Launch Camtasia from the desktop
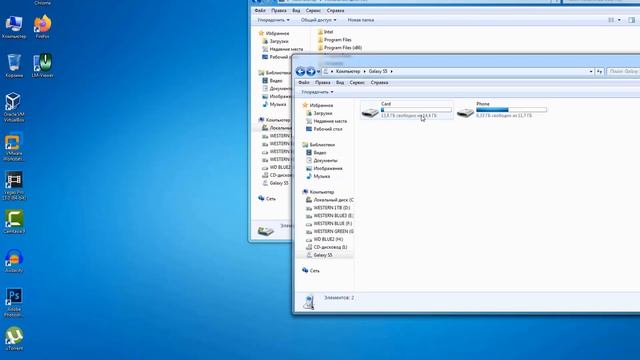Viewport: 640px width, 360px height. point(14,222)
